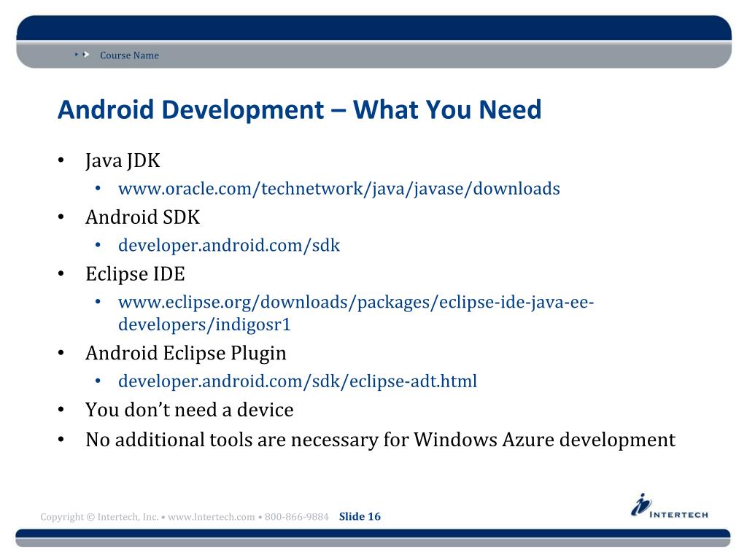Click the 'Slide 16' label

coord(360,517)
